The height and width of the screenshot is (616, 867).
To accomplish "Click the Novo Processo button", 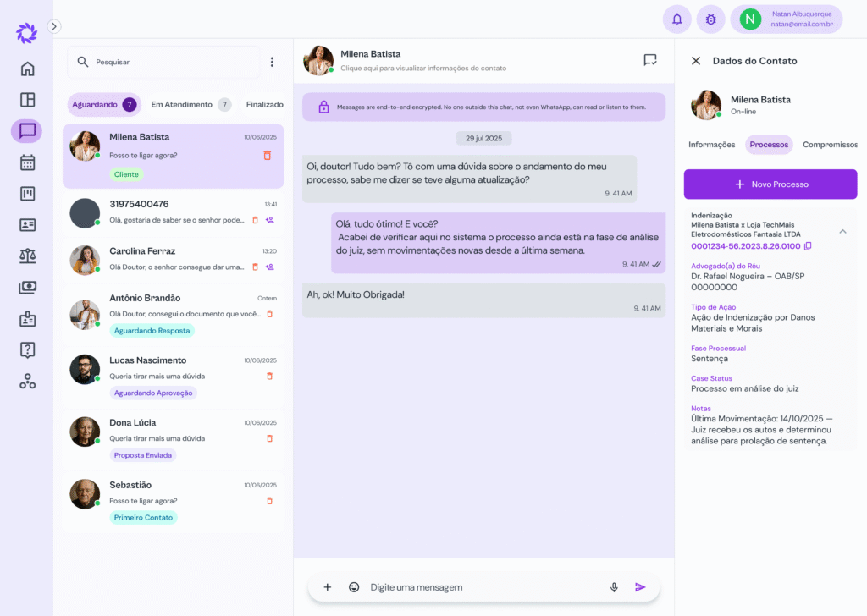I will [770, 184].
